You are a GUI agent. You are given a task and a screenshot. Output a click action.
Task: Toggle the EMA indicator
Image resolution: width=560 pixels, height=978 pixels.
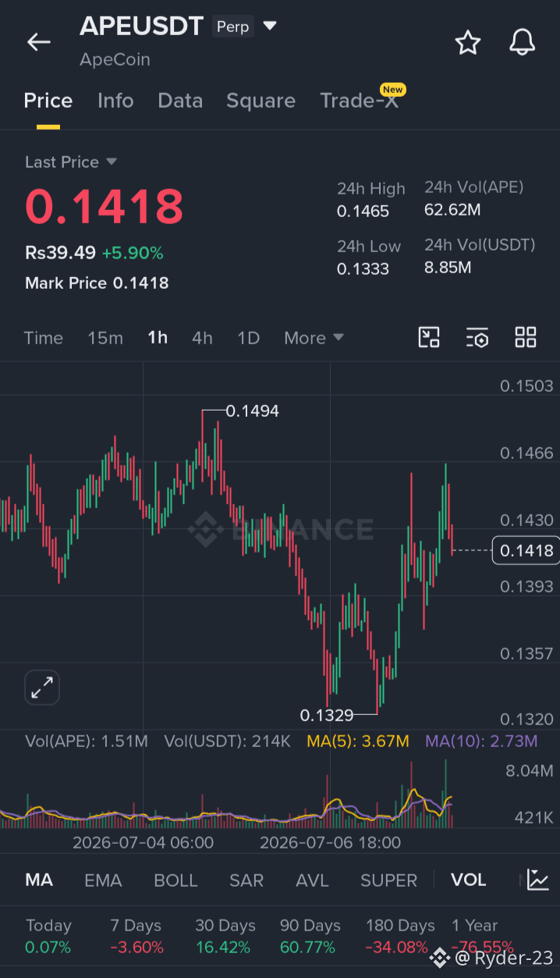103,880
